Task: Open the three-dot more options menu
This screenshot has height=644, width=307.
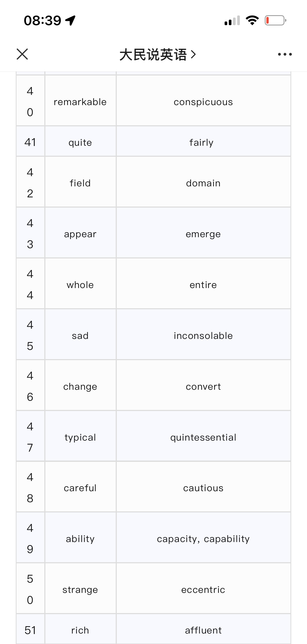Action: point(285,54)
